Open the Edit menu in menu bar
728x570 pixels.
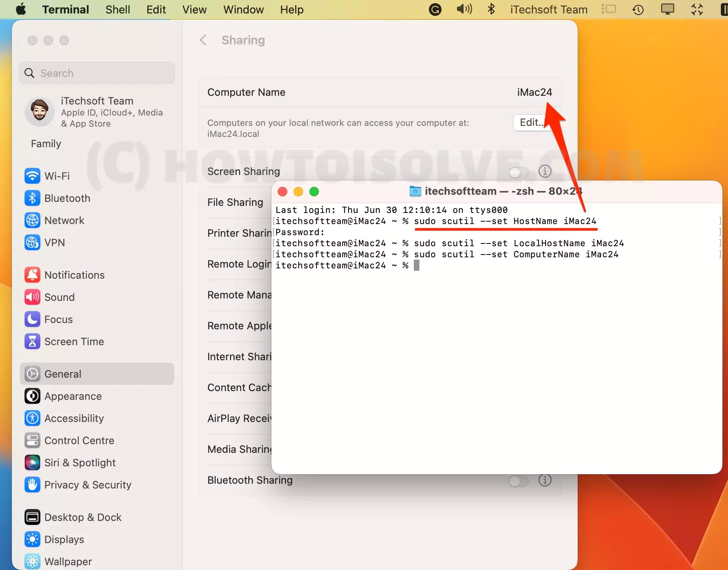click(156, 9)
